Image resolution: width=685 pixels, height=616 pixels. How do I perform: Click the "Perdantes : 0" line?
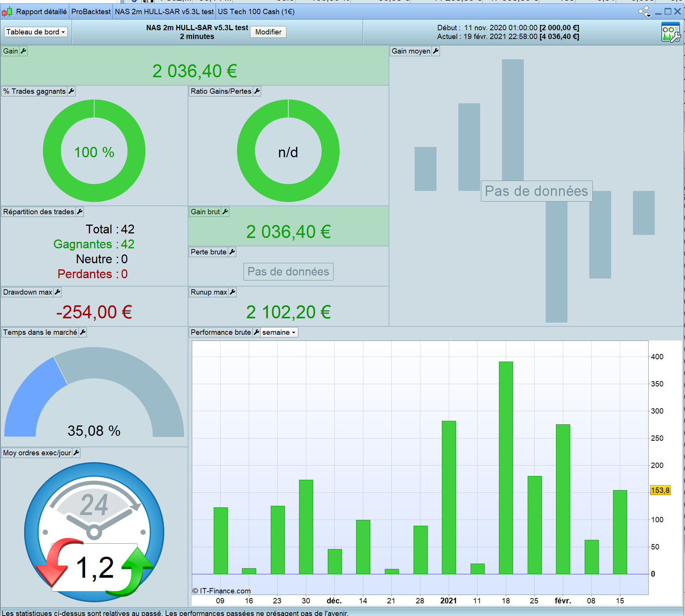(x=93, y=274)
